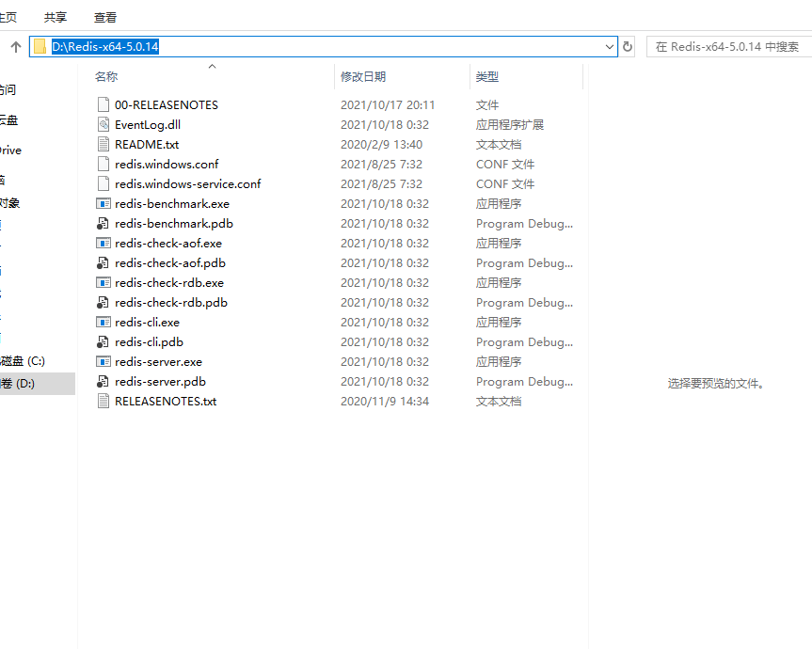Click the redis-benchmark.pdb file icon
The width and height of the screenshot is (812, 649).
[103, 223]
